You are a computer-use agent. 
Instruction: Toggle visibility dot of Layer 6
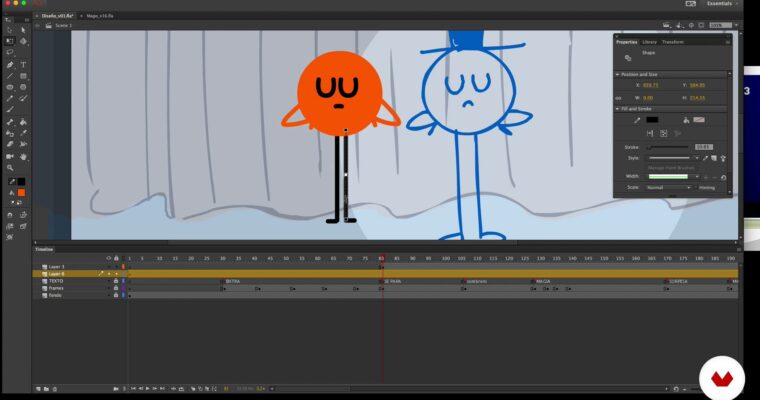[x=109, y=274]
